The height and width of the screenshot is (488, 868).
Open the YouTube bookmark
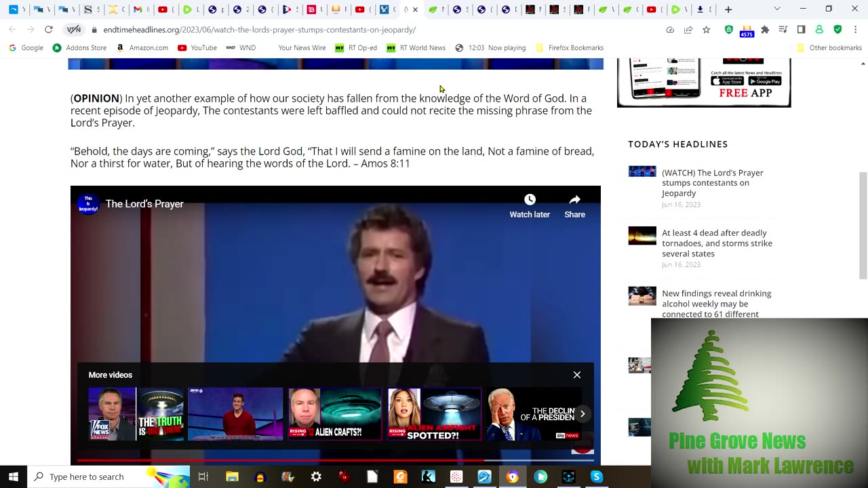coord(197,47)
